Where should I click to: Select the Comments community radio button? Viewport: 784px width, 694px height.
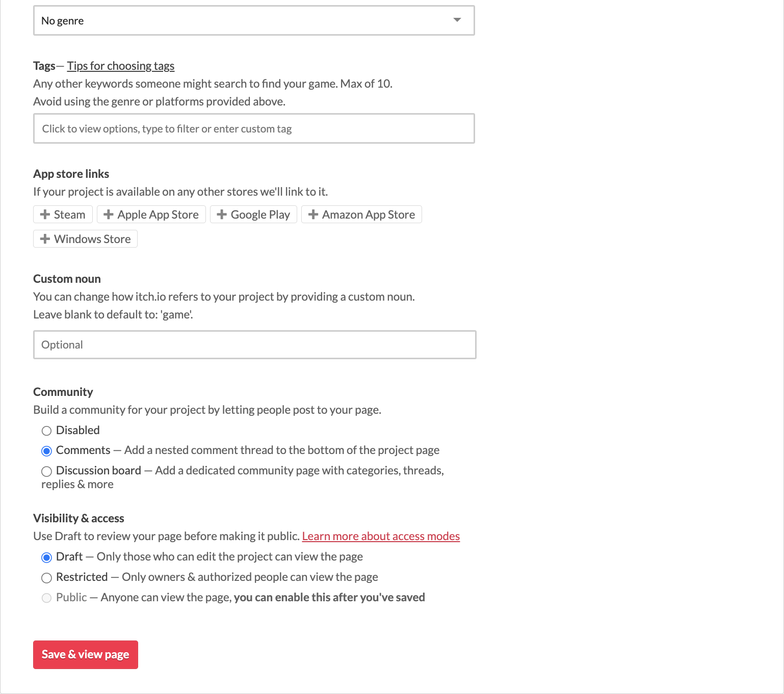tap(46, 451)
